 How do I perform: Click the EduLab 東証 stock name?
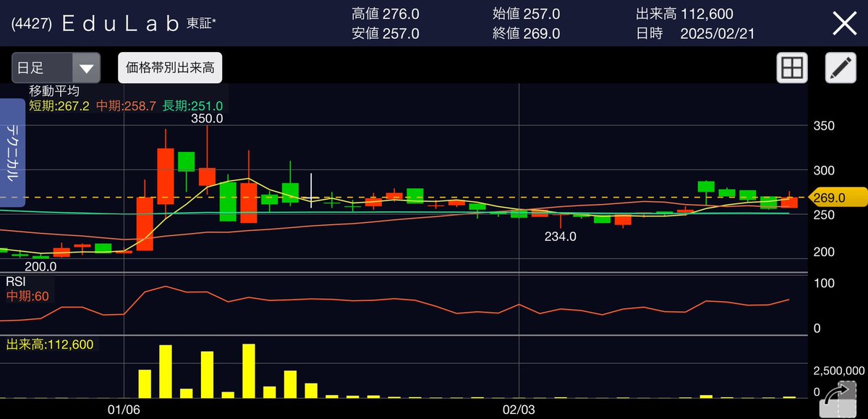tap(140, 24)
